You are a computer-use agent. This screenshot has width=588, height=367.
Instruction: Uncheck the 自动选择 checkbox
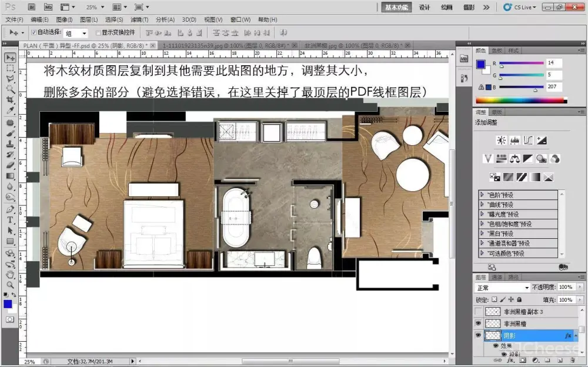[34, 33]
